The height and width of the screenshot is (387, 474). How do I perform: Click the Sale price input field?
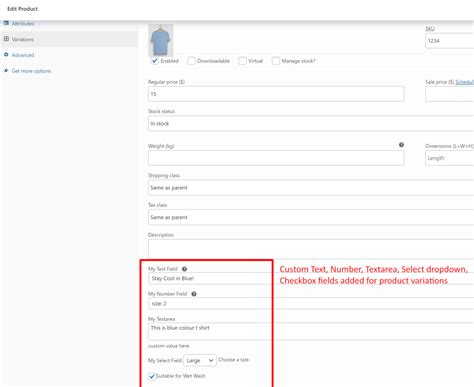(449, 94)
